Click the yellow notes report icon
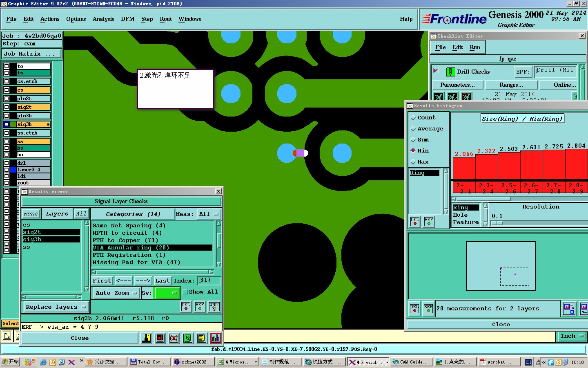Screen dimensions: 588x368 pos(202,338)
